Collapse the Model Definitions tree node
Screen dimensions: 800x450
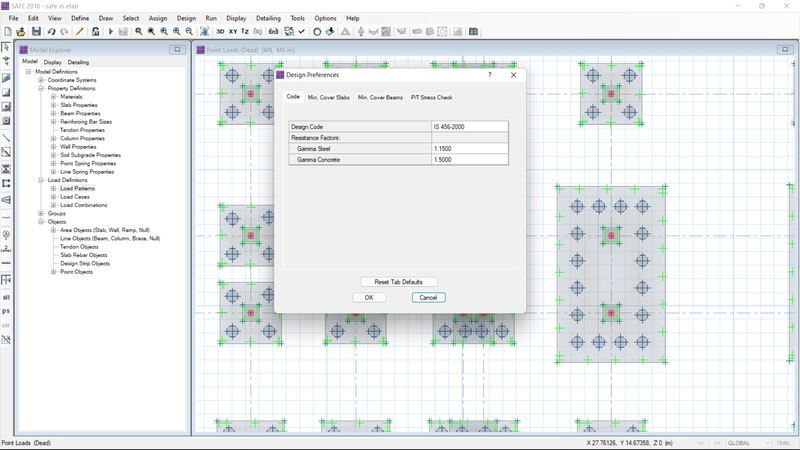(x=29, y=72)
